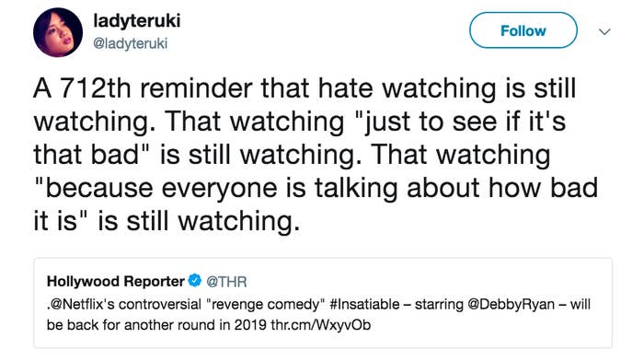The image size is (644, 361).
Task: Click "be back for another round in 2019" text
Action: [156, 325]
